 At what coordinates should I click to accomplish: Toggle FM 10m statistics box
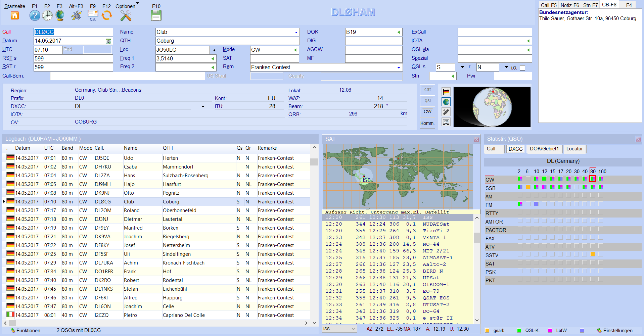(x=536, y=204)
